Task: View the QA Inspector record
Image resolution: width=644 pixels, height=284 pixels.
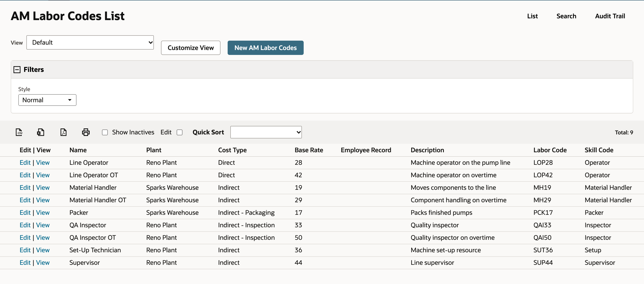Action: coord(43,225)
